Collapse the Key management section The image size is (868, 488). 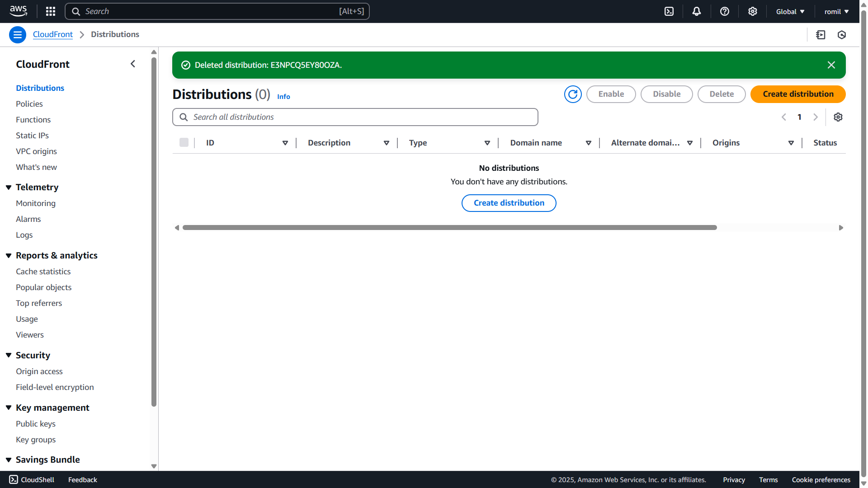[x=9, y=408]
